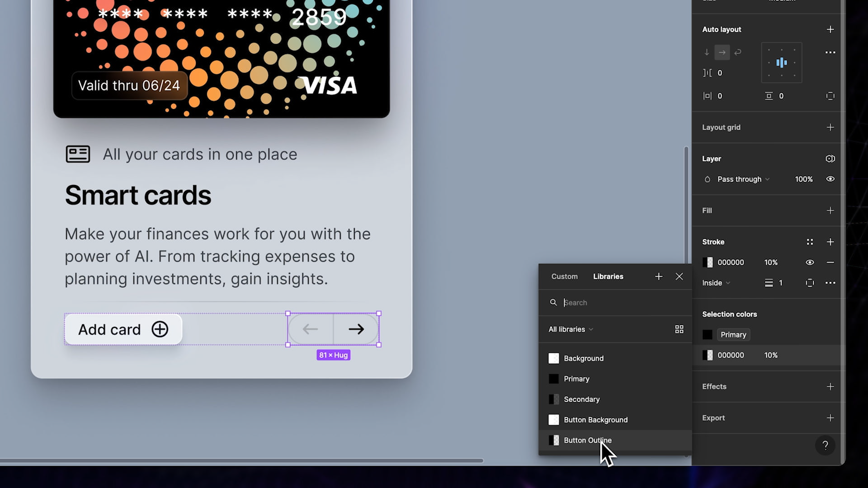Open auto layout advanced settings ellipsis
Viewport: 868px width, 488px height.
click(x=830, y=52)
